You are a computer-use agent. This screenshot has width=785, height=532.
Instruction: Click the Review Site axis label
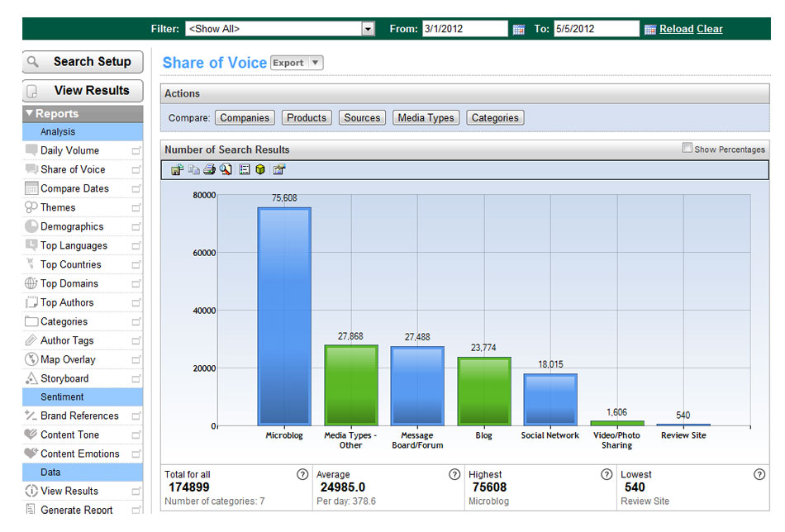(683, 435)
